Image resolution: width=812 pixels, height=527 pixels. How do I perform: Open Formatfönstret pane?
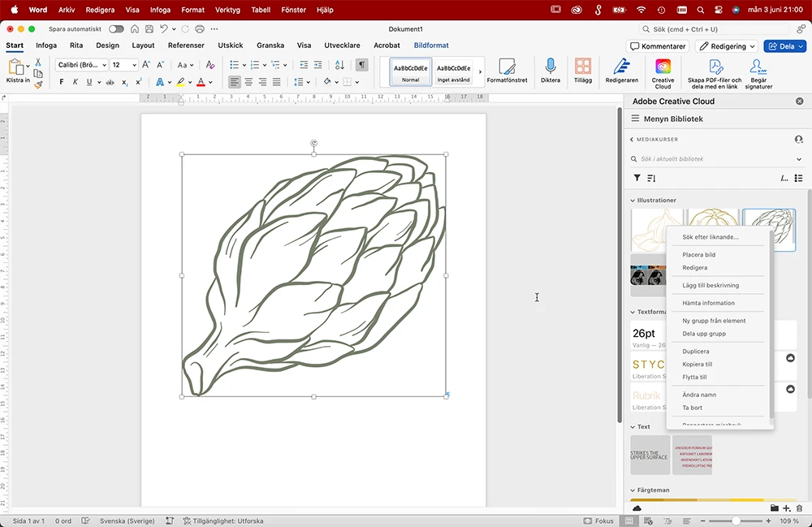(507, 71)
